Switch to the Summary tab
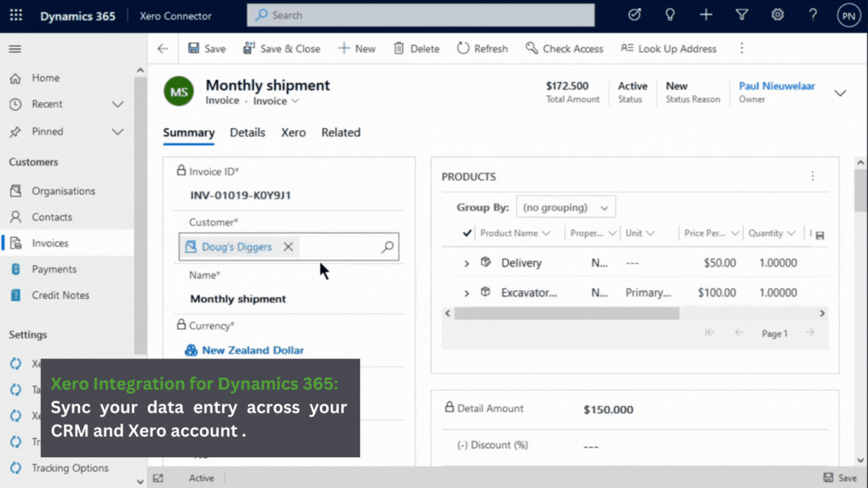 [189, 133]
